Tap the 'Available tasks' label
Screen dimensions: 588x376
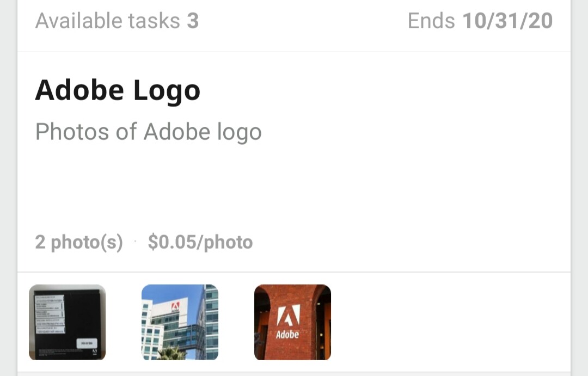(x=108, y=21)
